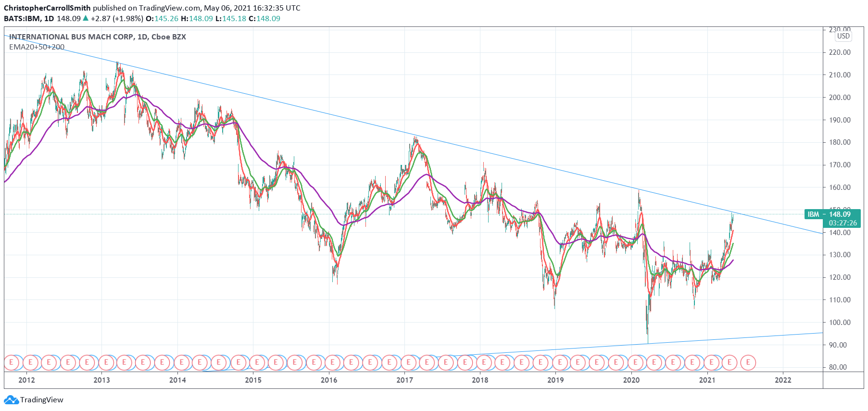Click the 190.00 price axis label
The image size is (868, 411).
click(840, 120)
